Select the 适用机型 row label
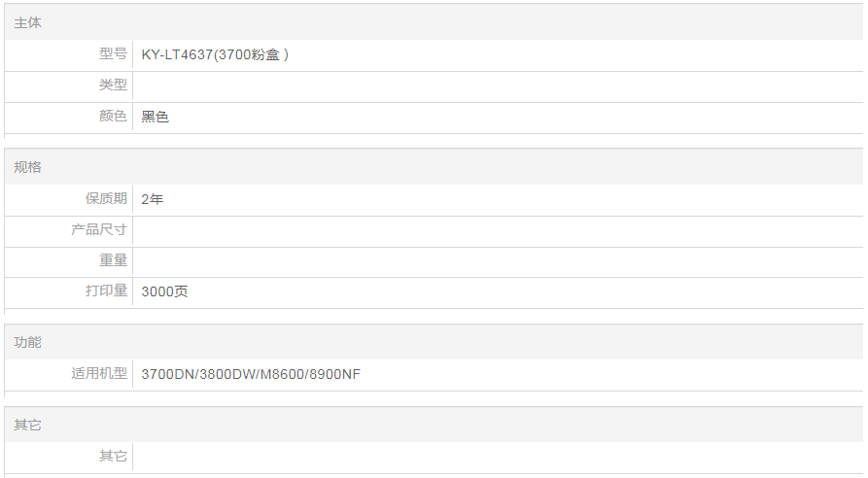Image resolution: width=868 pixels, height=478 pixels. point(99,373)
